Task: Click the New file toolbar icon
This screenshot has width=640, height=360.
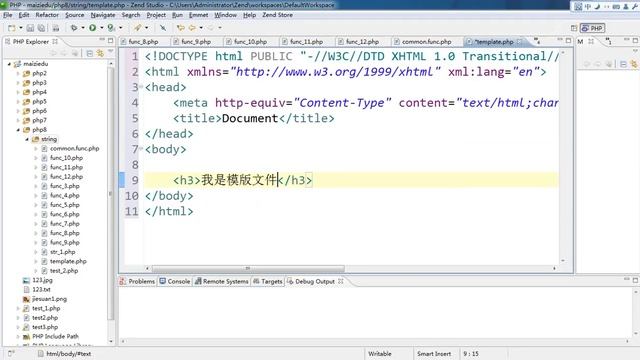Action: [11, 28]
